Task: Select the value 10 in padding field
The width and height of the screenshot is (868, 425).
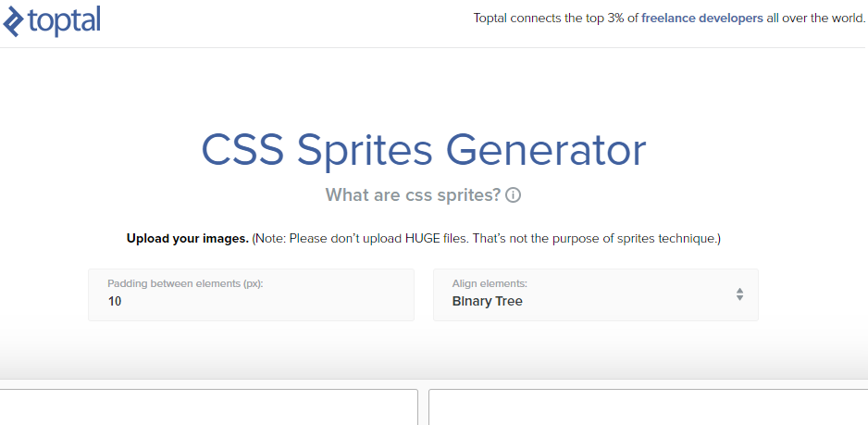Action: (115, 302)
